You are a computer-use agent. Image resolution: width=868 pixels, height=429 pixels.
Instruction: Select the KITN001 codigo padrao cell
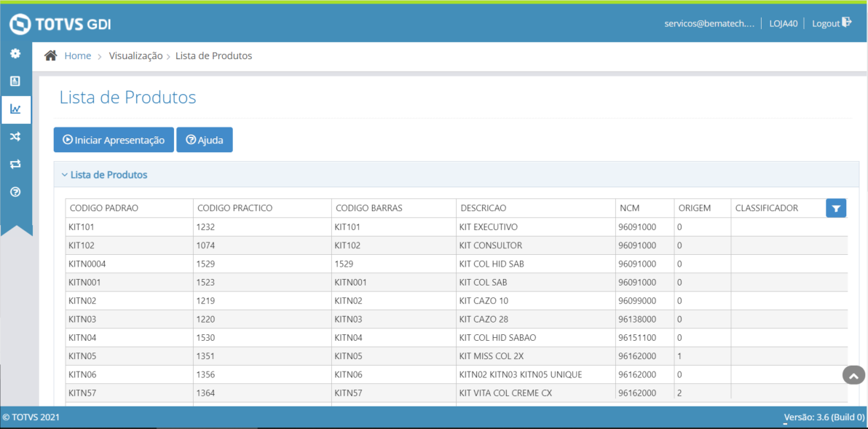[129, 283]
